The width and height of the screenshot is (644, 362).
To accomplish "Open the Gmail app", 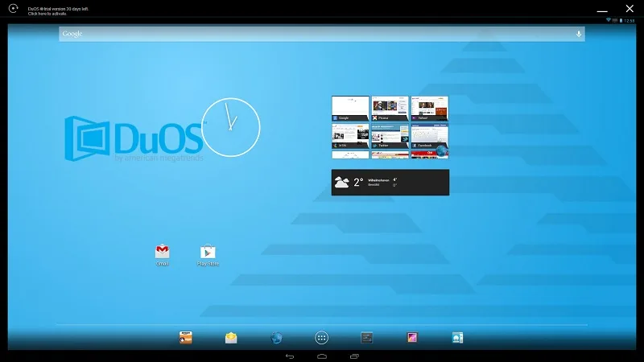I will (x=163, y=255).
